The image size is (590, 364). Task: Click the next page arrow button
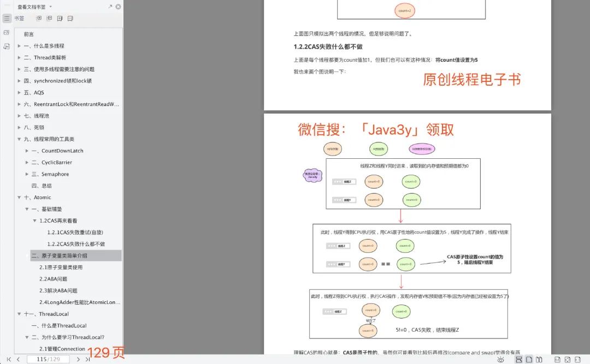80,359
